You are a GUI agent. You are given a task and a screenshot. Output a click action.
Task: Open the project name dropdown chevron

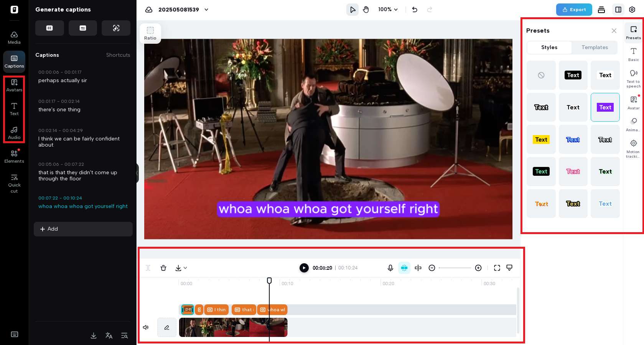[206, 10]
